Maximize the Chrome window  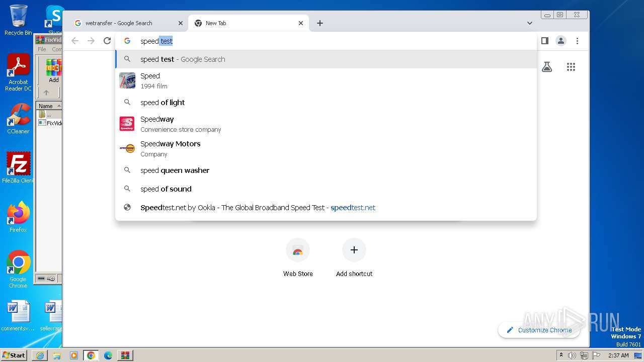tap(560, 15)
